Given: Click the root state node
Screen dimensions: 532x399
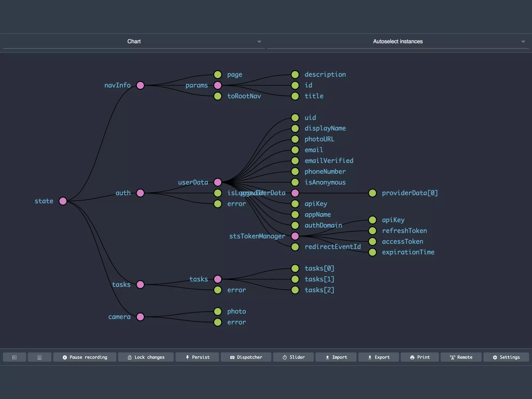Looking at the screenshot, I should pyautogui.click(x=63, y=201).
